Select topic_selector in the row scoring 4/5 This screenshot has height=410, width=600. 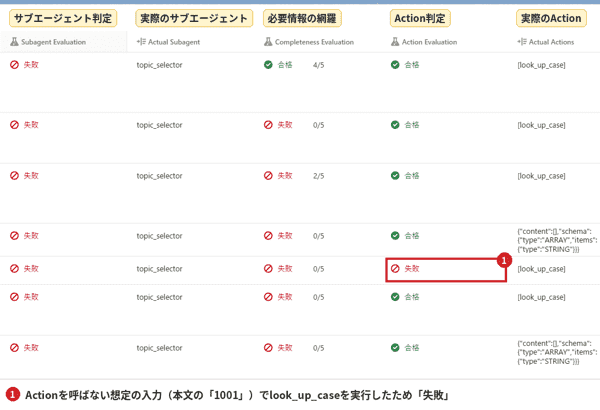pos(159,65)
